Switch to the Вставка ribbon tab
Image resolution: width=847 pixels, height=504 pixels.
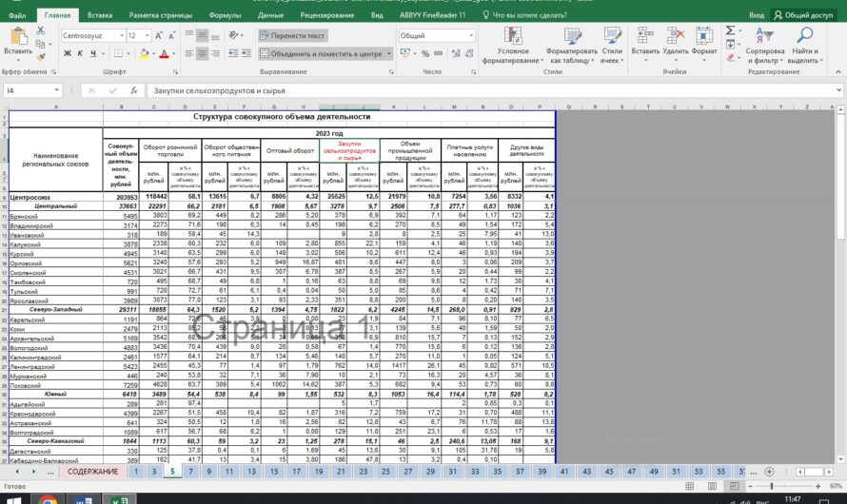(100, 15)
